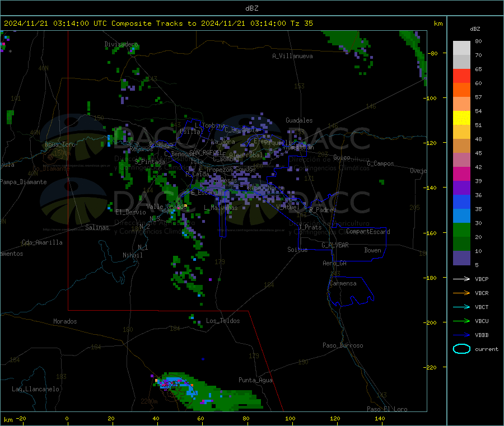Select the -80 km vertical axis tick

(432, 53)
